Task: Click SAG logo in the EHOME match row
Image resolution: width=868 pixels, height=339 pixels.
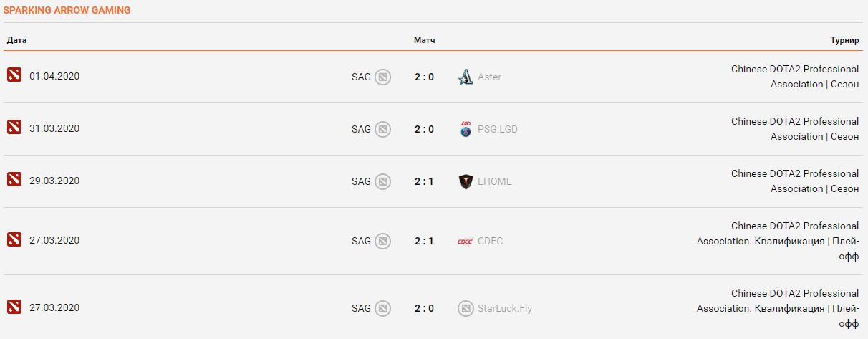Action: pos(383,181)
